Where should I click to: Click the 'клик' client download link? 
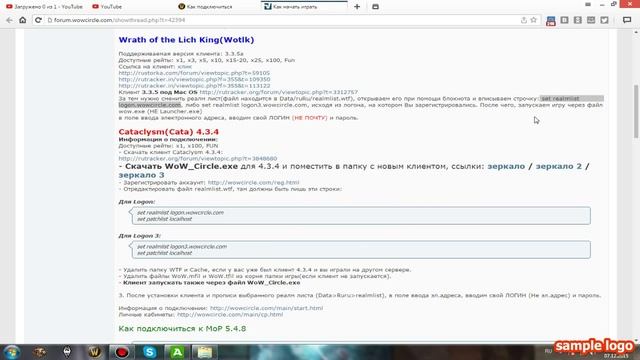tap(184, 67)
